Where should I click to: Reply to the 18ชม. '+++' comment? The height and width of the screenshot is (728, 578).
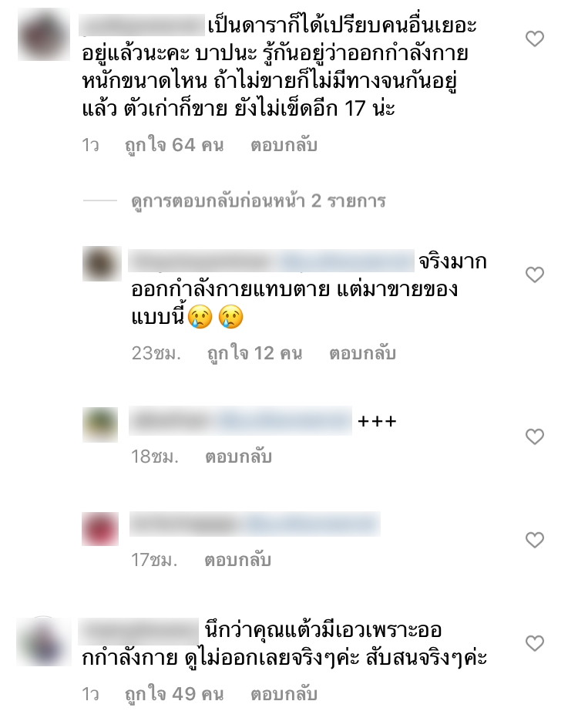tap(238, 457)
